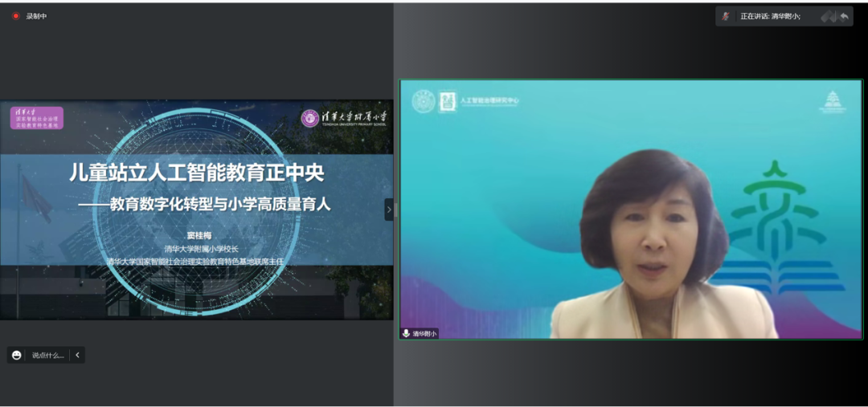Click the divider handle between screen and video
868x407 pixels.
[x=395, y=210]
